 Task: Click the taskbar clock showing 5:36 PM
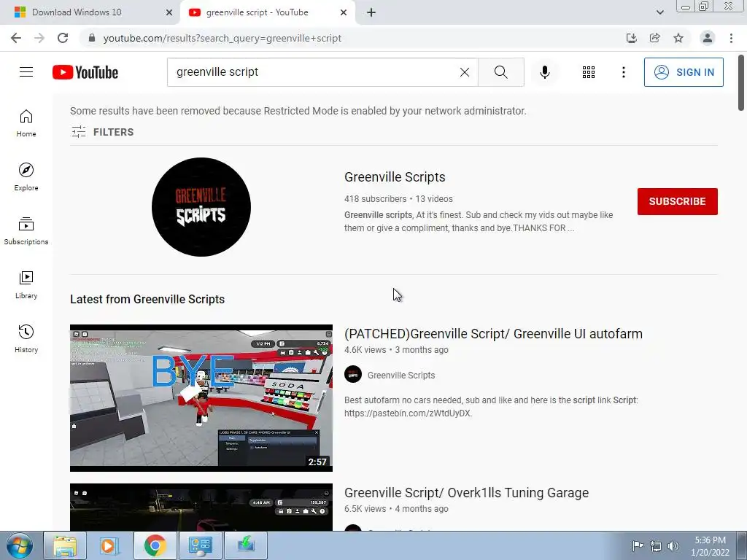pos(710,546)
